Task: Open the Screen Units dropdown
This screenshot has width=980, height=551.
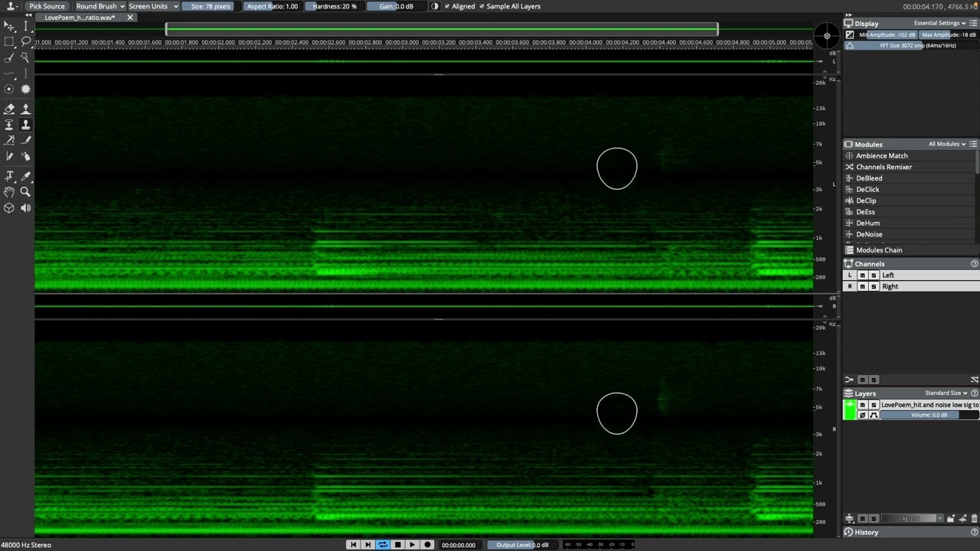Action: pos(152,6)
